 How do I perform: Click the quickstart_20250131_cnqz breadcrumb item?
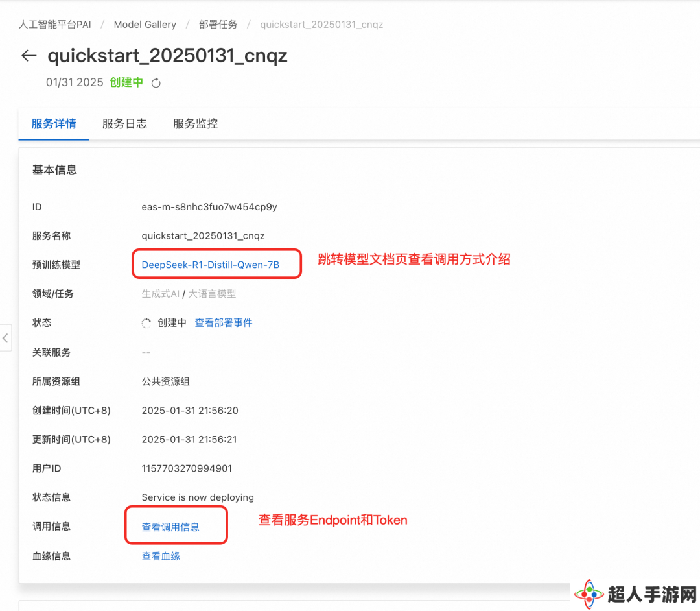click(x=321, y=25)
